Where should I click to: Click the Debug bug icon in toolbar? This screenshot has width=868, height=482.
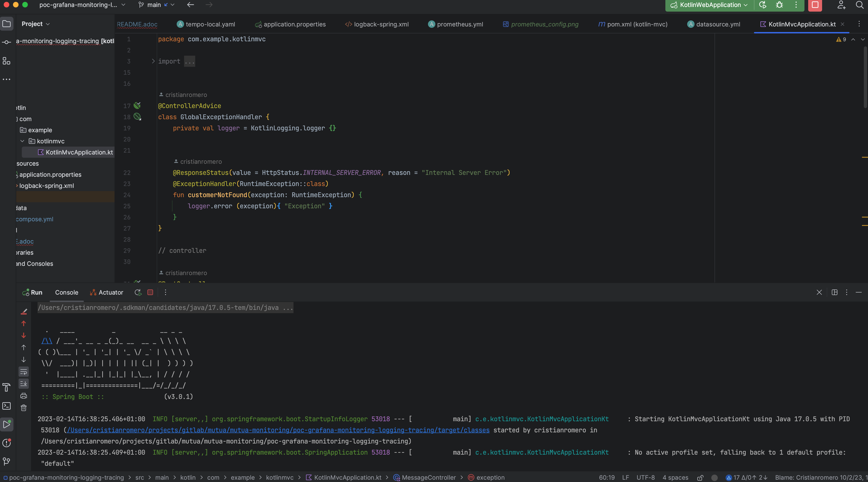779,5
